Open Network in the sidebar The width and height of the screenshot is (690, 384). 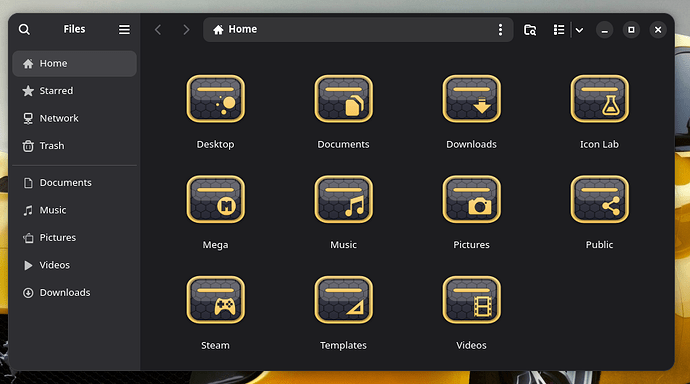pyautogui.click(x=74, y=118)
